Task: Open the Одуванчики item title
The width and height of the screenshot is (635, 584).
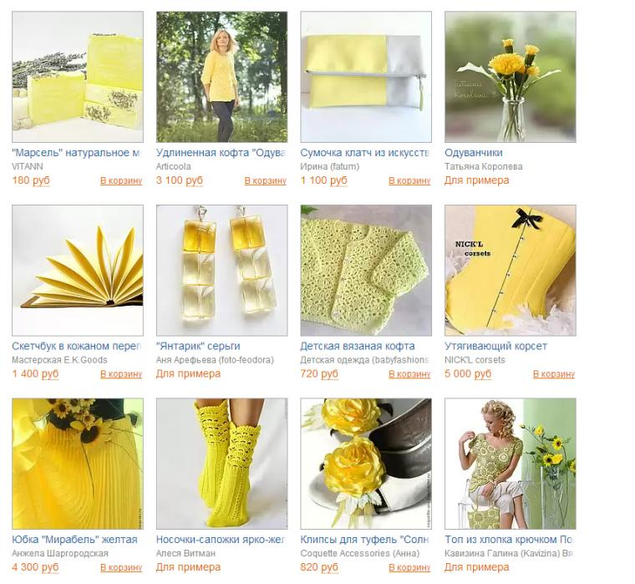Action: [x=473, y=153]
